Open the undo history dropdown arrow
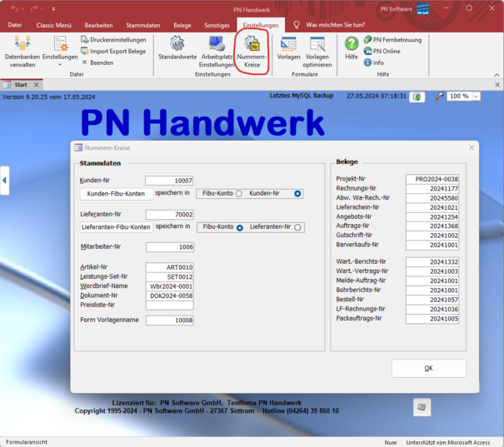Screen dimensions: 504x447 tap(23, 9)
